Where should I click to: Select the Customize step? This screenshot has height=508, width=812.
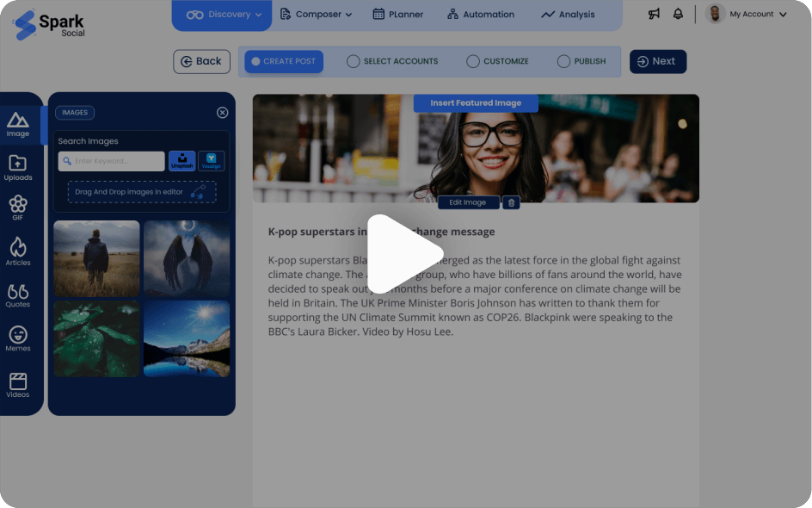498,61
